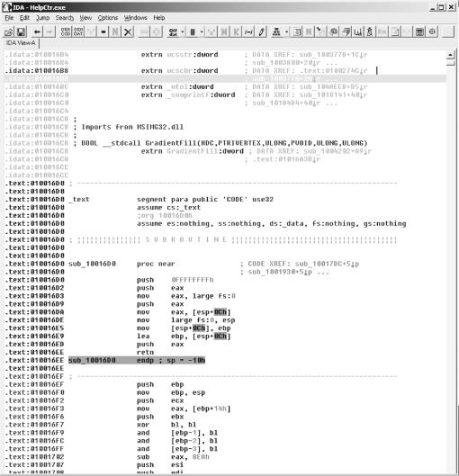Click the 0101 COD convert-to-code icon

[66, 31]
